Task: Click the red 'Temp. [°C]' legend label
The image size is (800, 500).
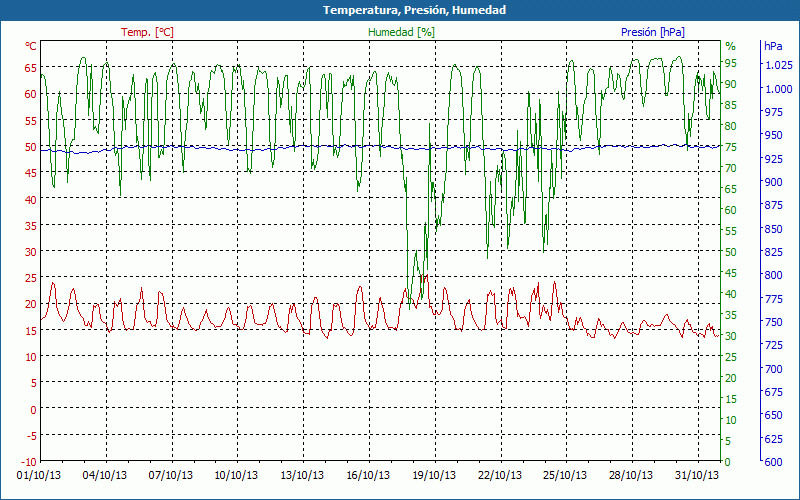Action: point(147,32)
